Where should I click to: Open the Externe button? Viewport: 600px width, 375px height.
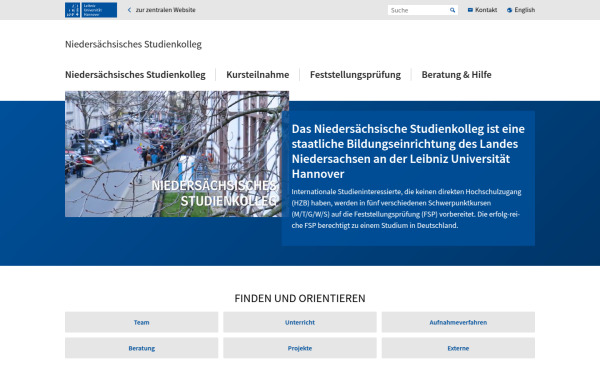(x=458, y=348)
